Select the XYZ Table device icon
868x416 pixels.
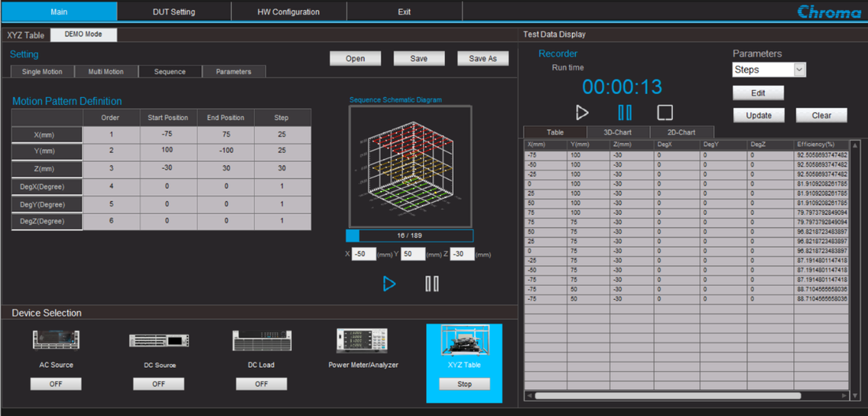click(465, 340)
